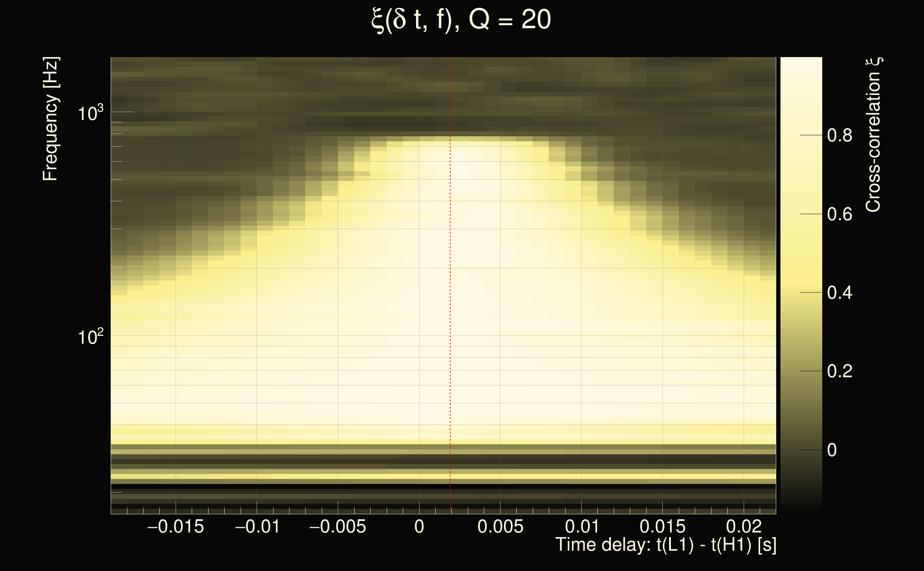
Task: Click the 0.6 colorbar tick label
Action: (x=839, y=214)
